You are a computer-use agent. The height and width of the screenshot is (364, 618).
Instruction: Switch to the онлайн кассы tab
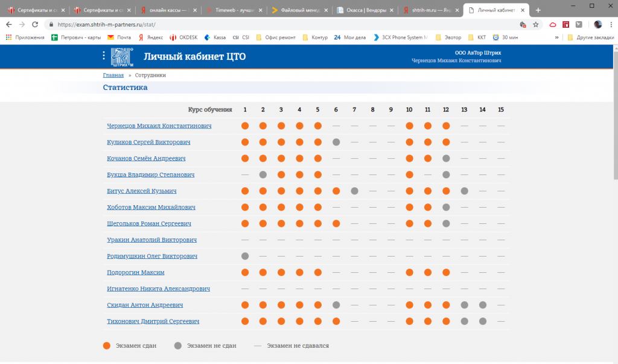pyautogui.click(x=168, y=10)
